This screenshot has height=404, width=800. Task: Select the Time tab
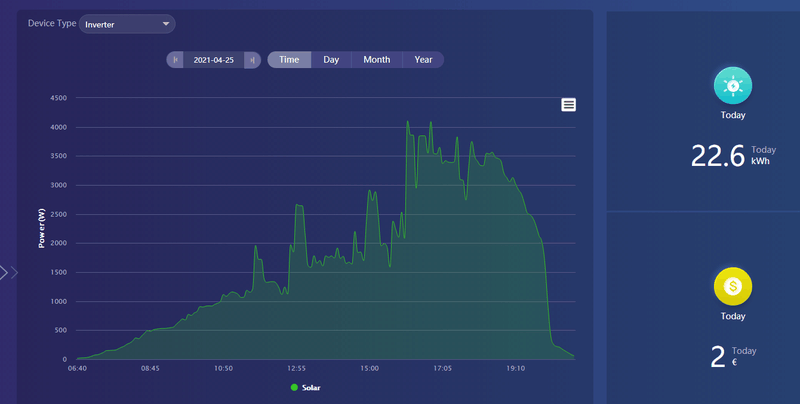click(x=289, y=60)
